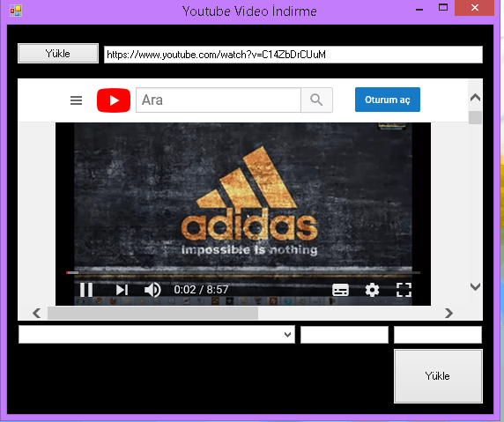Click the app icon in the title bar

click(x=16, y=11)
